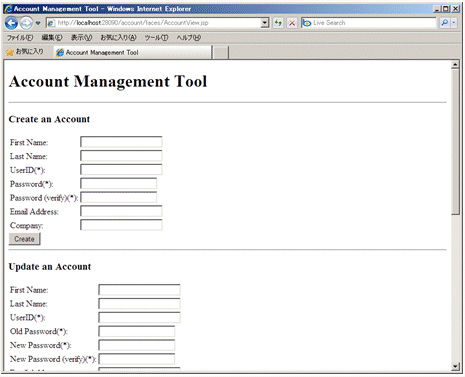465x377 pixels.
Task: Click the Old Password(*): label
Action: pyautogui.click(x=39, y=332)
